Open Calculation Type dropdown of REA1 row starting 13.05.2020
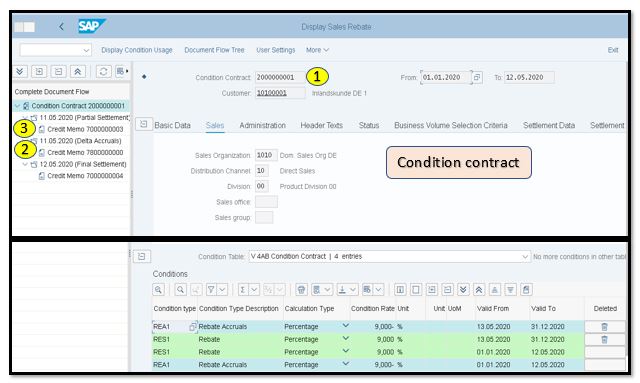This screenshot has width=640, height=383. pos(346,326)
